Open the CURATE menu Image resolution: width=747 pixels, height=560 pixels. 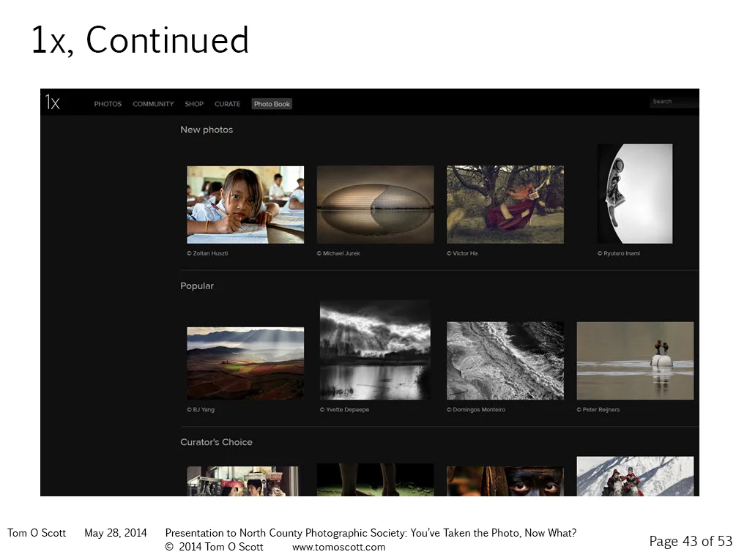(227, 104)
